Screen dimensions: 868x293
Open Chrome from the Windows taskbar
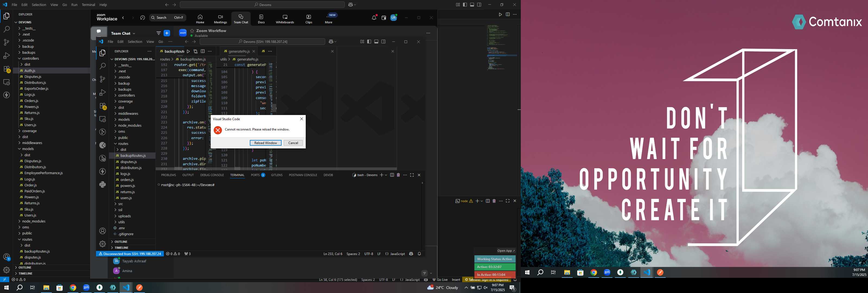point(73,288)
